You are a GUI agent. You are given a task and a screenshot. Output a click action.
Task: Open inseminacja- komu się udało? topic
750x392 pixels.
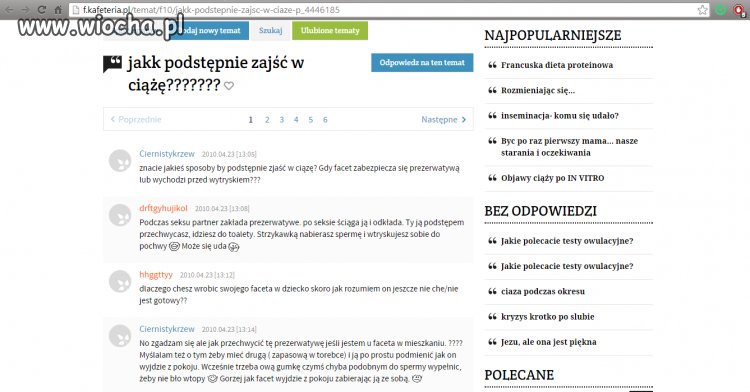(560, 116)
